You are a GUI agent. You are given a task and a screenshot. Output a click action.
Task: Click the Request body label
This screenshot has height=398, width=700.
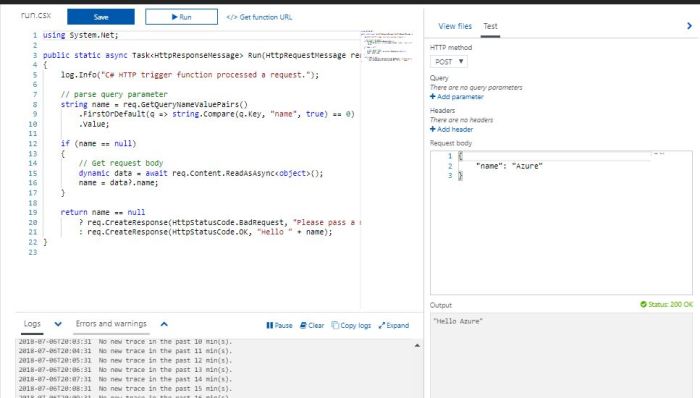[450, 143]
